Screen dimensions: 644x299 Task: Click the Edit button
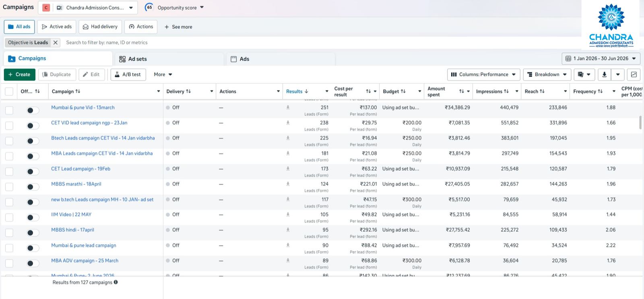tap(92, 75)
